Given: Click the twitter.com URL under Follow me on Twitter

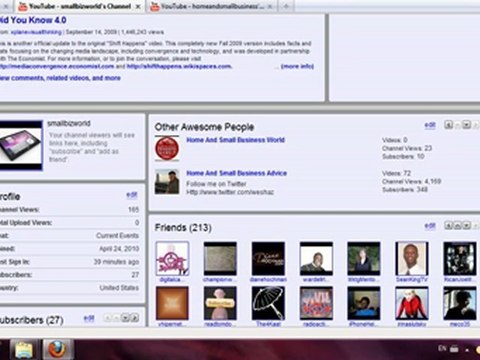Looking at the screenshot, I should 230,192.
